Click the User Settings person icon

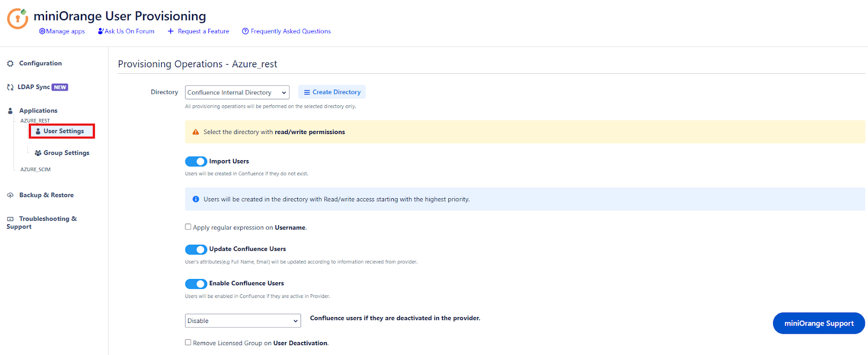coord(38,131)
